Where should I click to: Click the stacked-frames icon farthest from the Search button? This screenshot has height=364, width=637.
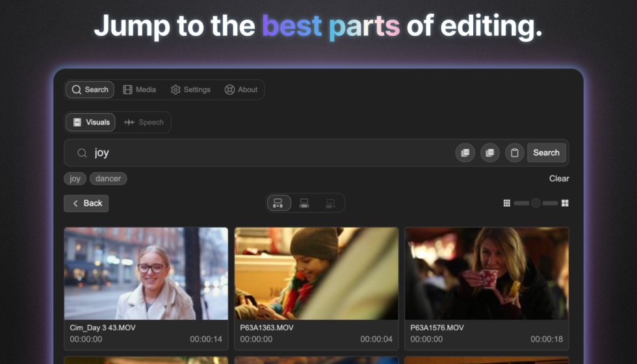click(465, 153)
